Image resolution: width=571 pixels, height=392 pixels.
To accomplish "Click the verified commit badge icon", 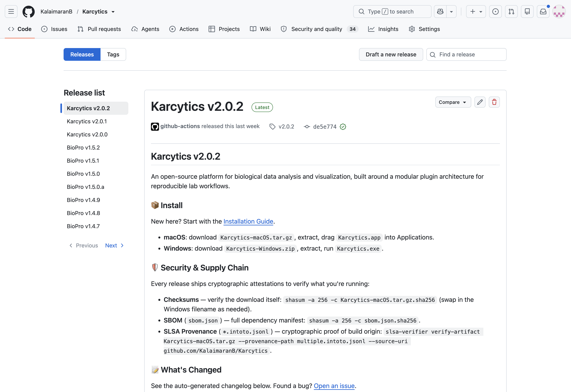I will click(343, 126).
